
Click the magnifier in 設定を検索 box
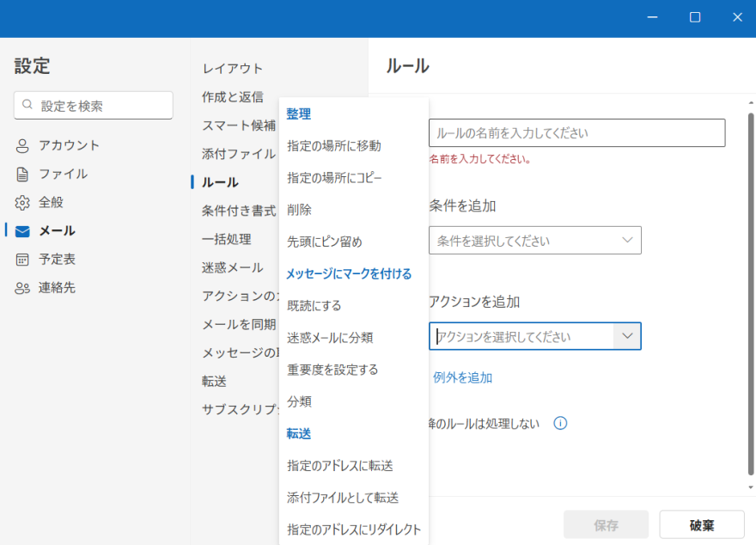[27, 105]
